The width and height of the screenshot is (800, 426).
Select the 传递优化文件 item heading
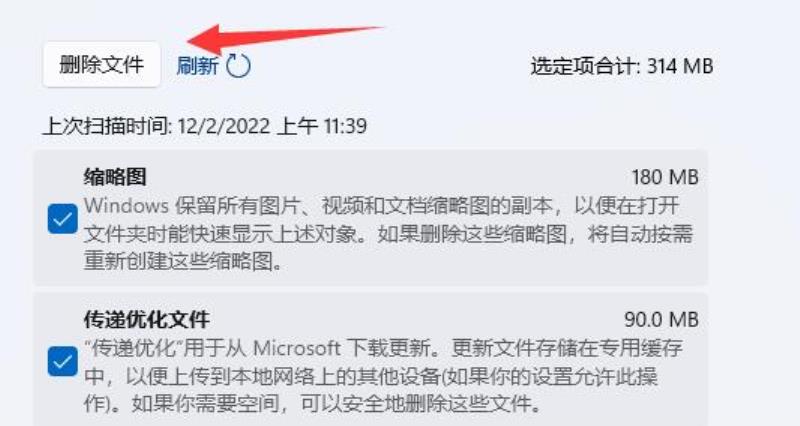point(146,319)
